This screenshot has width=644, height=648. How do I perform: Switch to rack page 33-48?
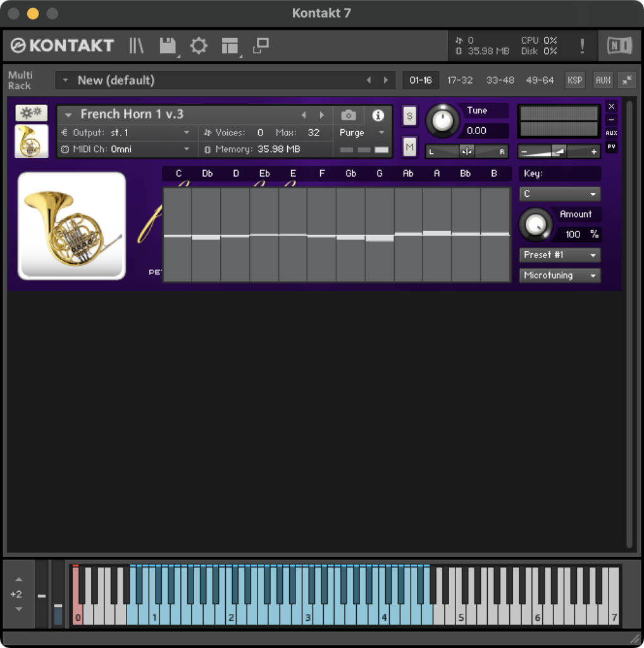tap(500, 80)
